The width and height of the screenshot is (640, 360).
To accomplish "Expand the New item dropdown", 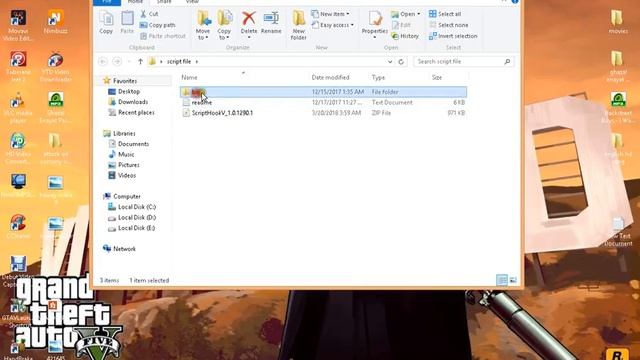I will (x=331, y=14).
